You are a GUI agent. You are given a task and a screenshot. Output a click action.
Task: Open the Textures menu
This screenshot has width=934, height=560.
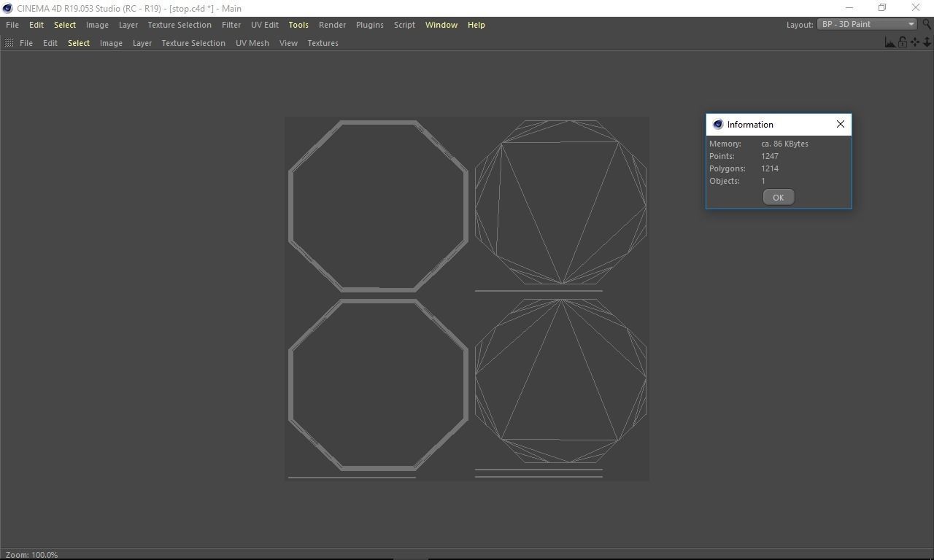323,43
